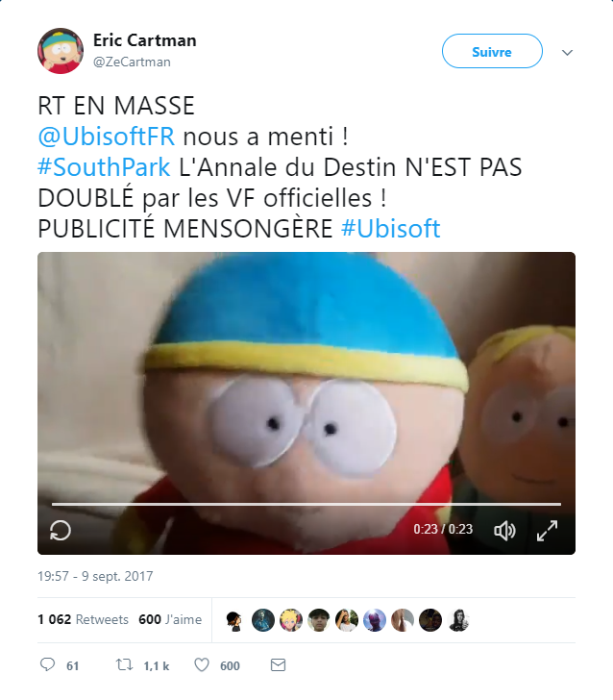View the 1 062 Retweets list

coord(83,619)
